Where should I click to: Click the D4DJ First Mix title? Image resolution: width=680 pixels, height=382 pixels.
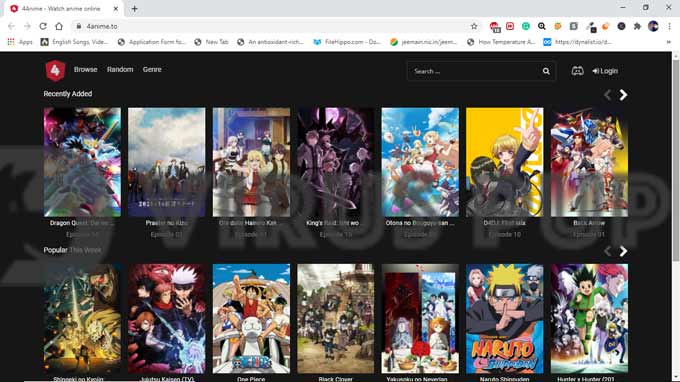pos(504,223)
